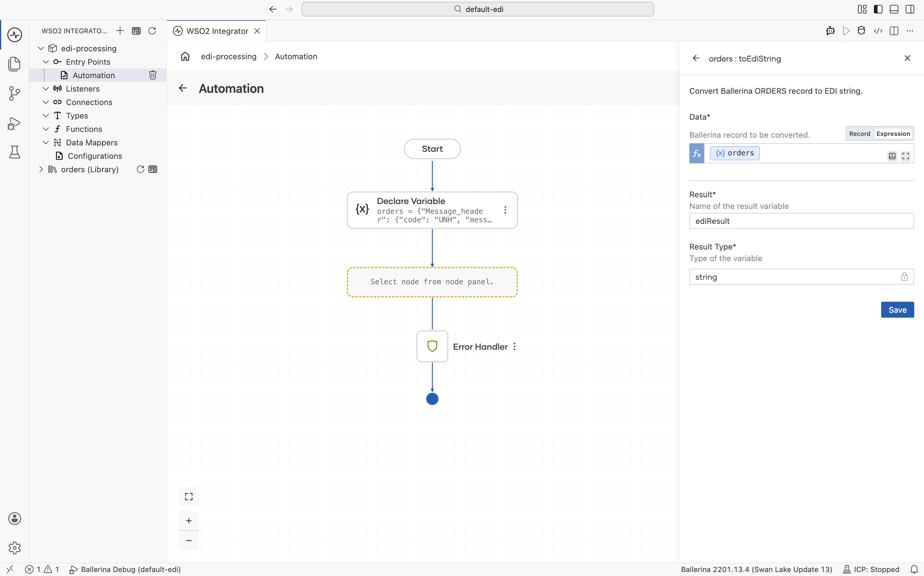Click edi-processing breadcrumb link
The width and height of the screenshot is (924, 576).
(229, 57)
